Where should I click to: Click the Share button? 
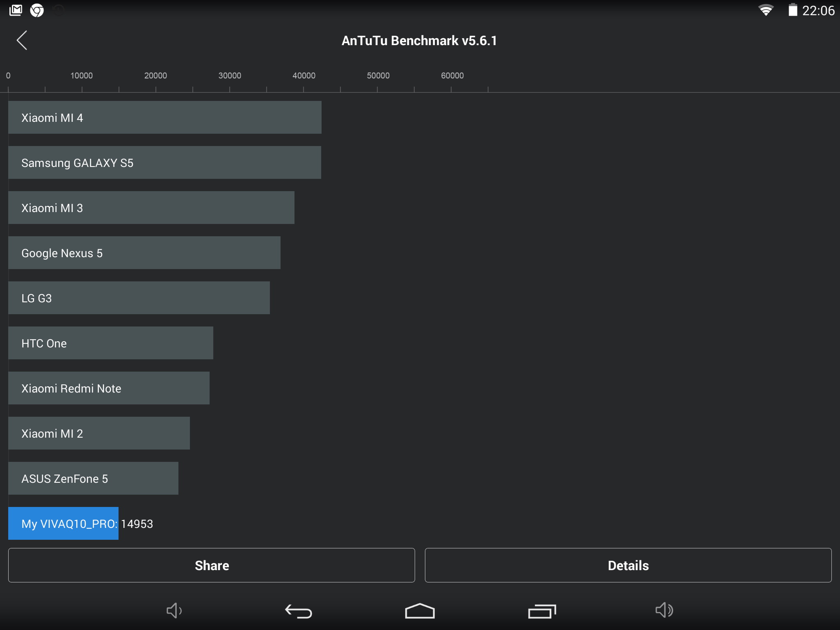point(212,565)
